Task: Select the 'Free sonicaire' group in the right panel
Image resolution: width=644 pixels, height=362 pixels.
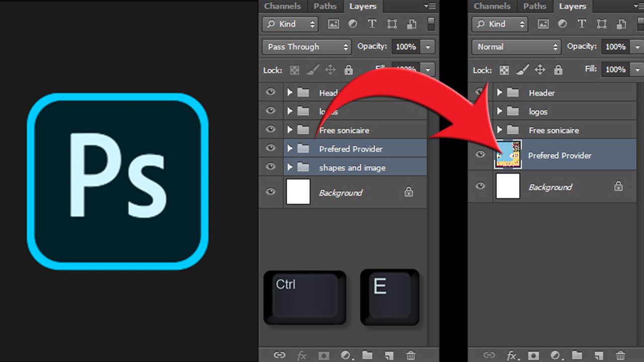Action: pyautogui.click(x=553, y=130)
